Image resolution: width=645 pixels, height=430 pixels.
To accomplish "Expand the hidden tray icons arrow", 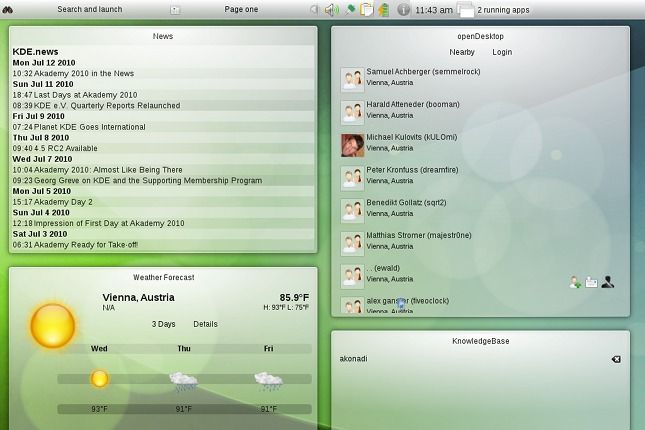I will pyautogui.click(x=314, y=9).
